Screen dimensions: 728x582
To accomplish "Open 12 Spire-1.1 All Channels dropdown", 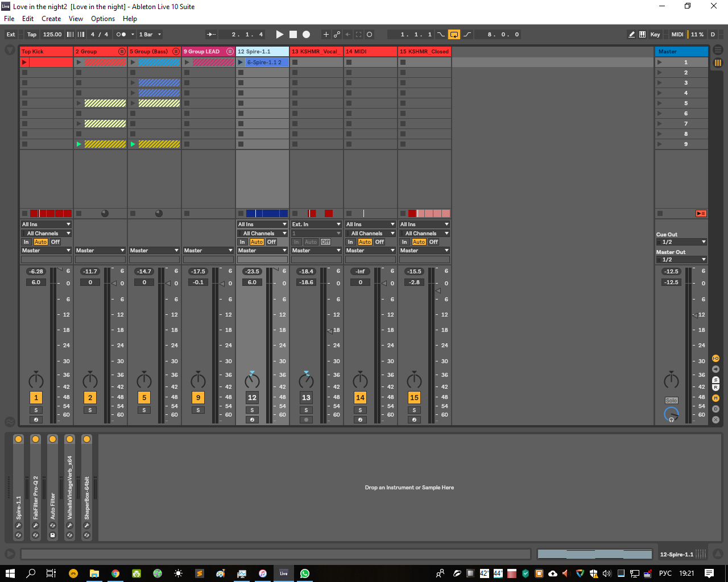I will click(262, 234).
